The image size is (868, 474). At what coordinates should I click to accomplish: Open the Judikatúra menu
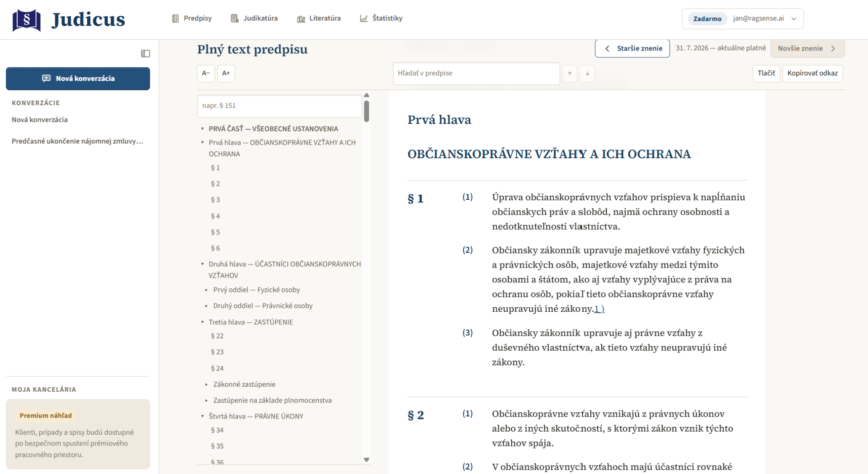(x=254, y=19)
